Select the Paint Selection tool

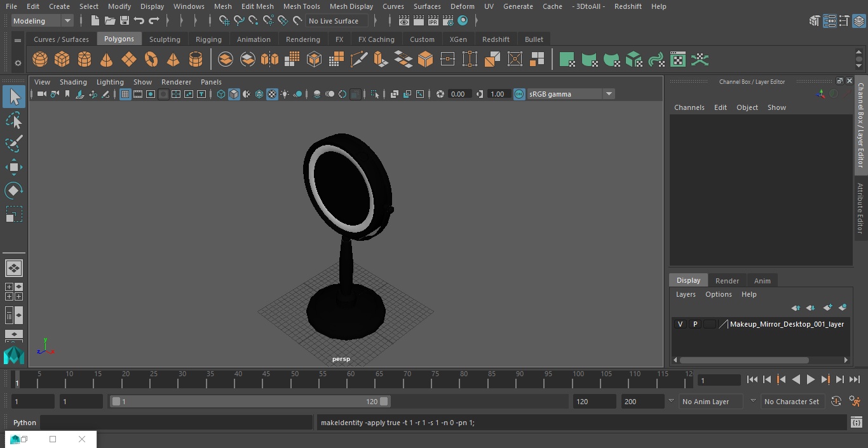coord(14,144)
